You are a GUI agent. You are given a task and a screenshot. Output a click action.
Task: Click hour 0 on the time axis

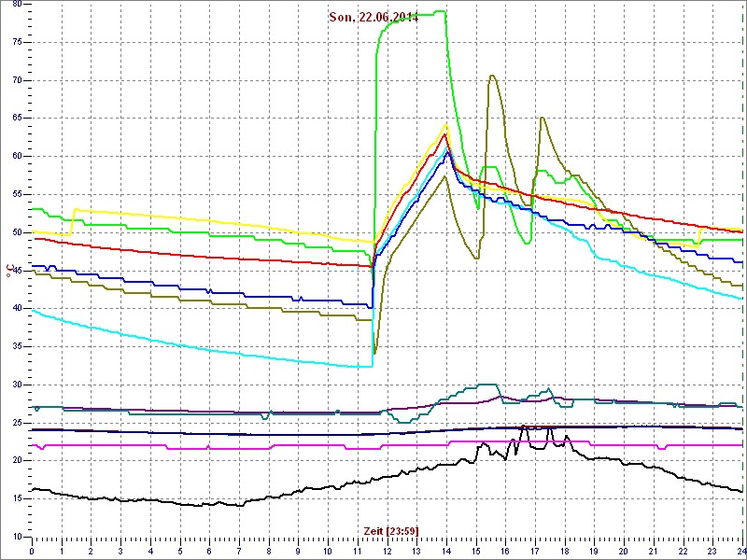pyautogui.click(x=32, y=552)
